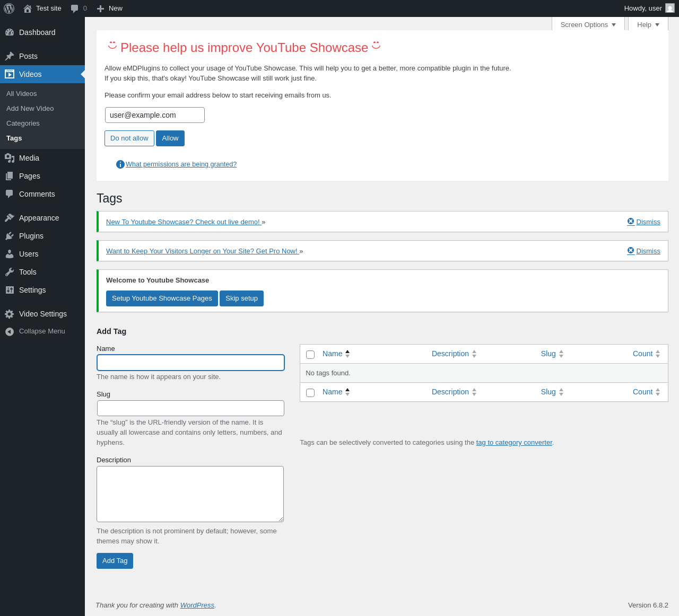Click the WordPress logo icon
This screenshot has height=616, width=679.
[9, 8]
